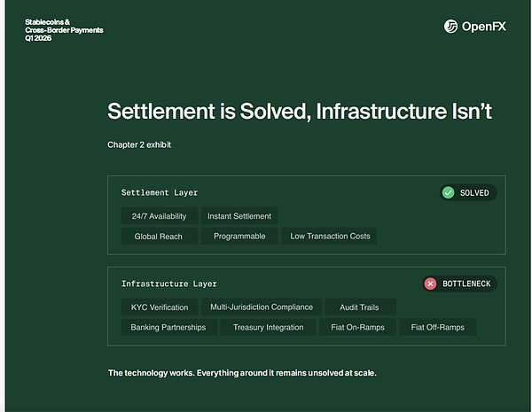Select the 24/7 Availability tag

158,216
